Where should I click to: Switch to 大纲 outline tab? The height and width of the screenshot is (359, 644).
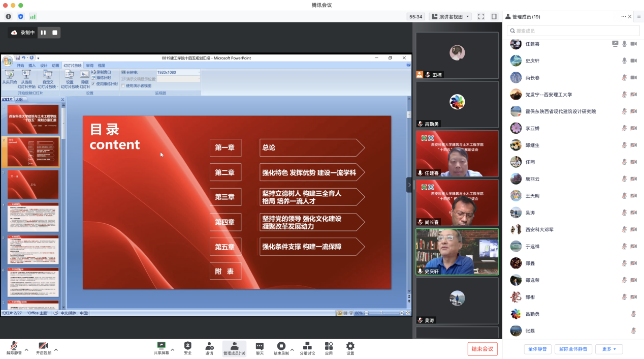(19, 100)
